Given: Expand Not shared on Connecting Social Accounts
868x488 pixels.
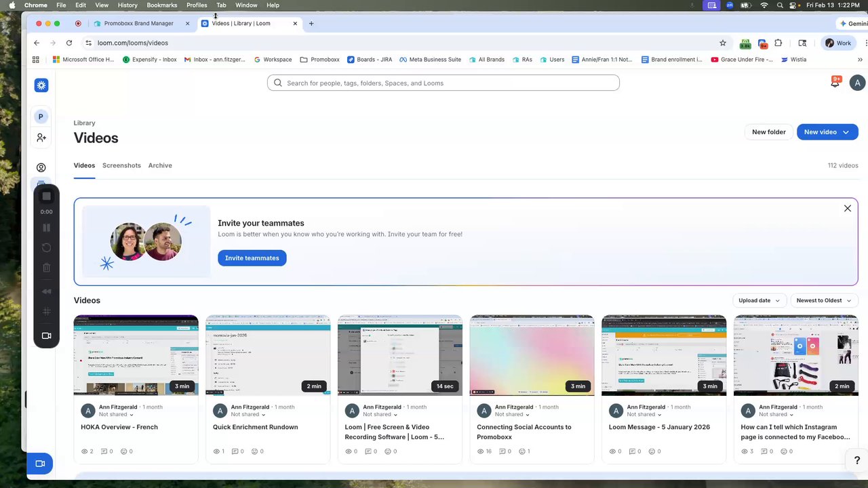Looking at the screenshot, I should (x=512, y=414).
